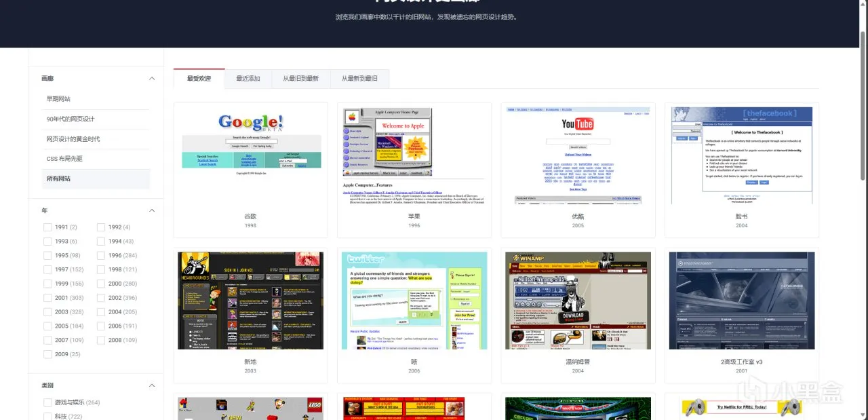Tick the 1993 checkbox

tap(47, 242)
